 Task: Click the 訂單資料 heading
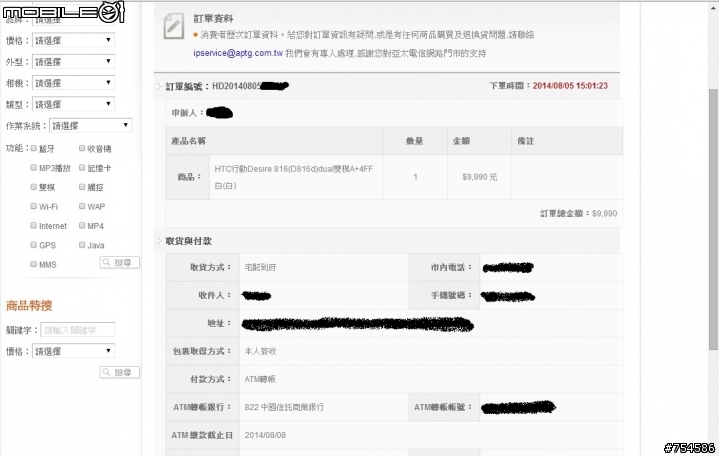[213, 19]
